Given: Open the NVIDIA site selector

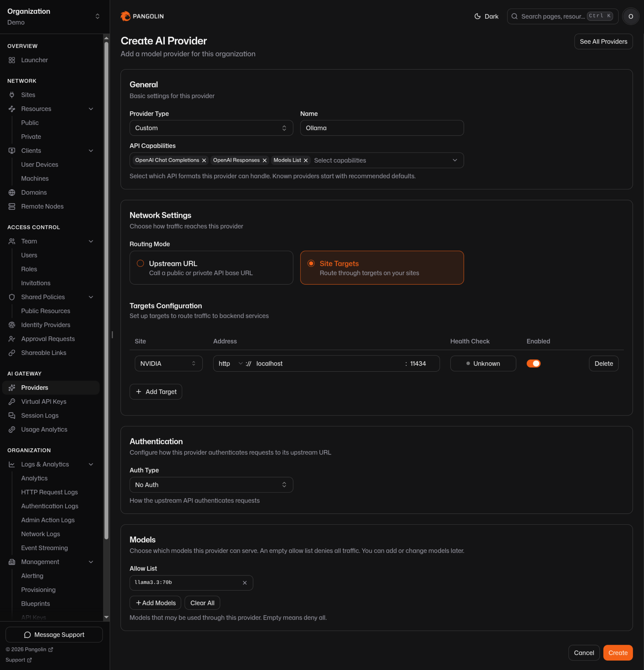Looking at the screenshot, I should coord(169,363).
